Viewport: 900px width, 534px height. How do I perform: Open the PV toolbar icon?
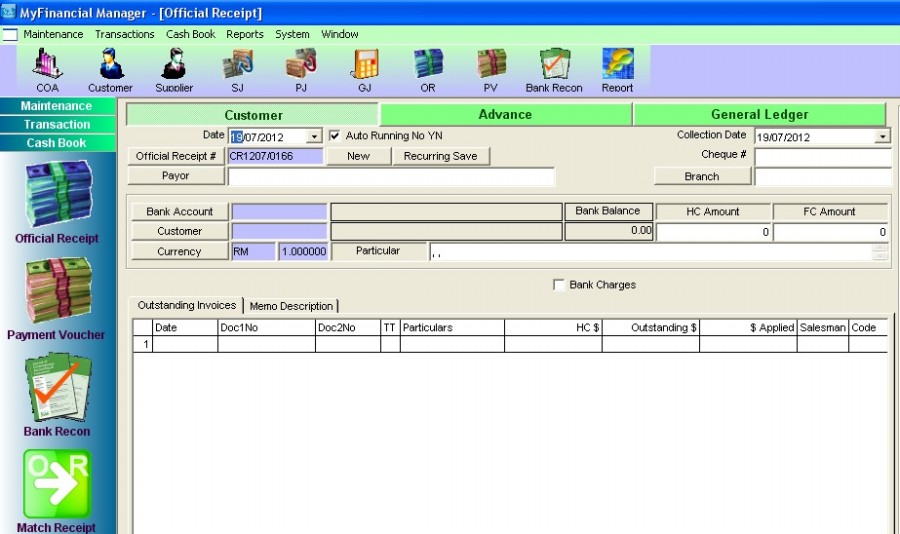pyautogui.click(x=491, y=69)
